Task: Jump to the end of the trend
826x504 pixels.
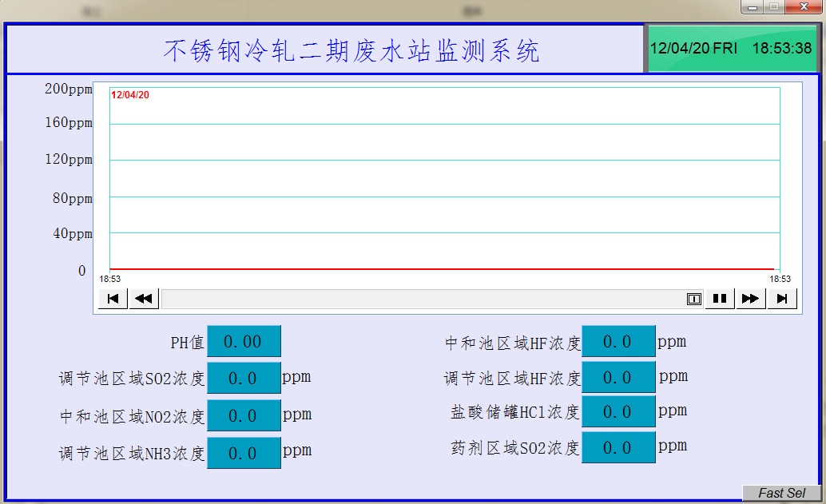Action: pos(782,299)
